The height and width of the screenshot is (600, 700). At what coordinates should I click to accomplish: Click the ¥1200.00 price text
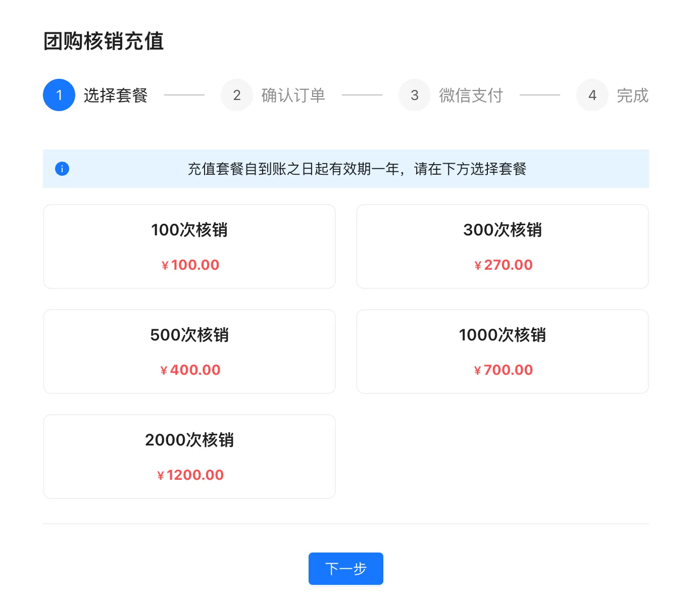point(190,475)
